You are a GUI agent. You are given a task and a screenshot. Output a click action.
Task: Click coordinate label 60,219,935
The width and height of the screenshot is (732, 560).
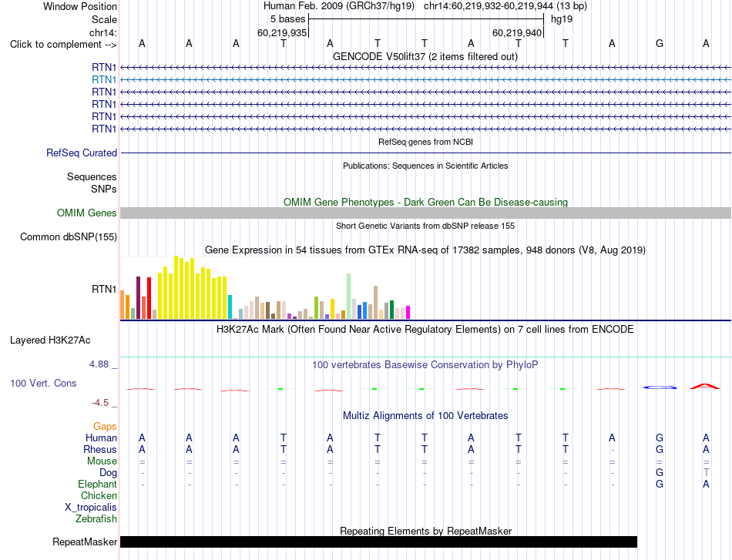pyautogui.click(x=282, y=32)
